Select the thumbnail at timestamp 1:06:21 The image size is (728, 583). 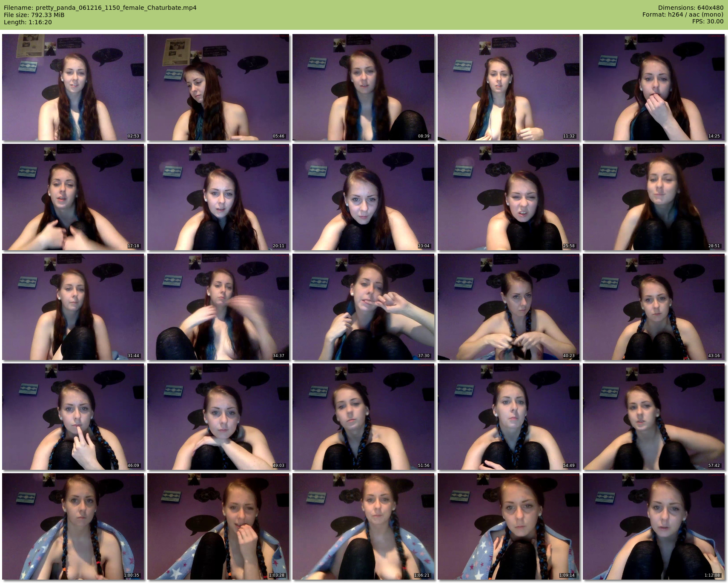point(364,526)
